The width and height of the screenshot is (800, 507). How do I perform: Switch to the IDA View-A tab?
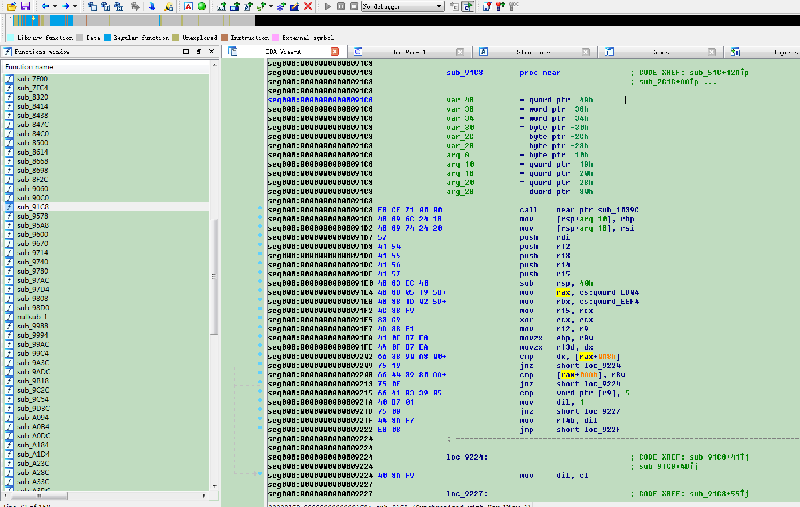(285, 51)
